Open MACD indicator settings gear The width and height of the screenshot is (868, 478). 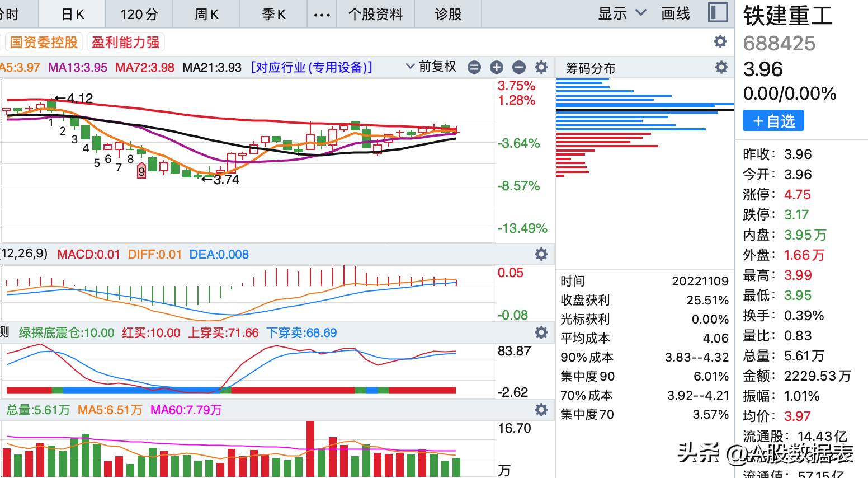click(541, 254)
